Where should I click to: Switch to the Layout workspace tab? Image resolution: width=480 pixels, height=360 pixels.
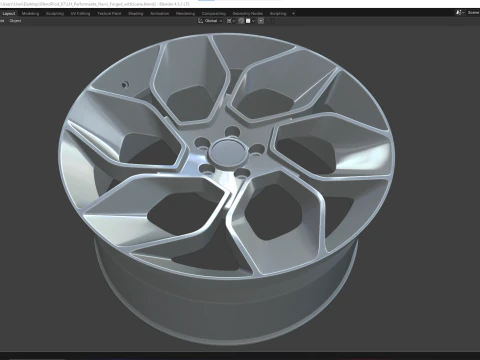click(x=9, y=14)
